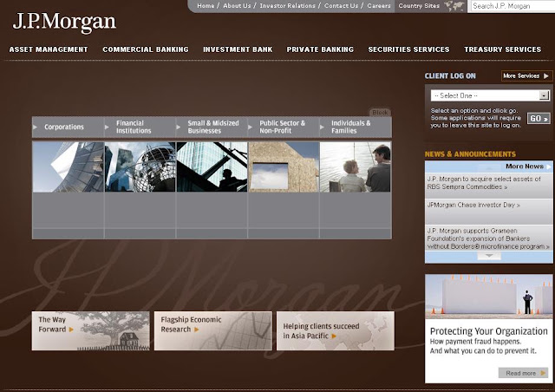Click the Client Log On heading
555x392 pixels.
[x=450, y=76]
